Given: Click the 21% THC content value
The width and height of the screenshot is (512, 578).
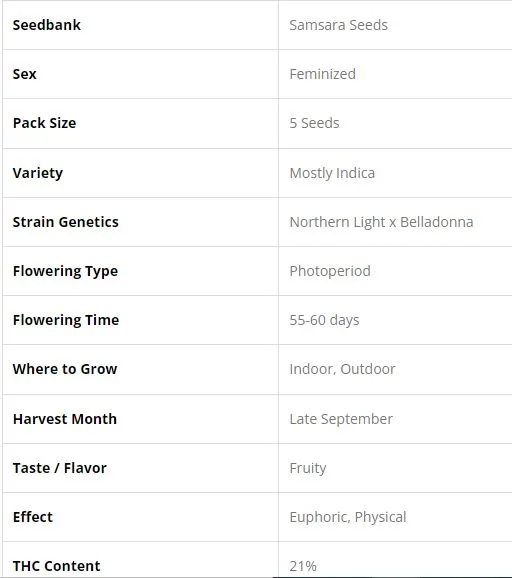Looking at the screenshot, I should [x=303, y=566].
